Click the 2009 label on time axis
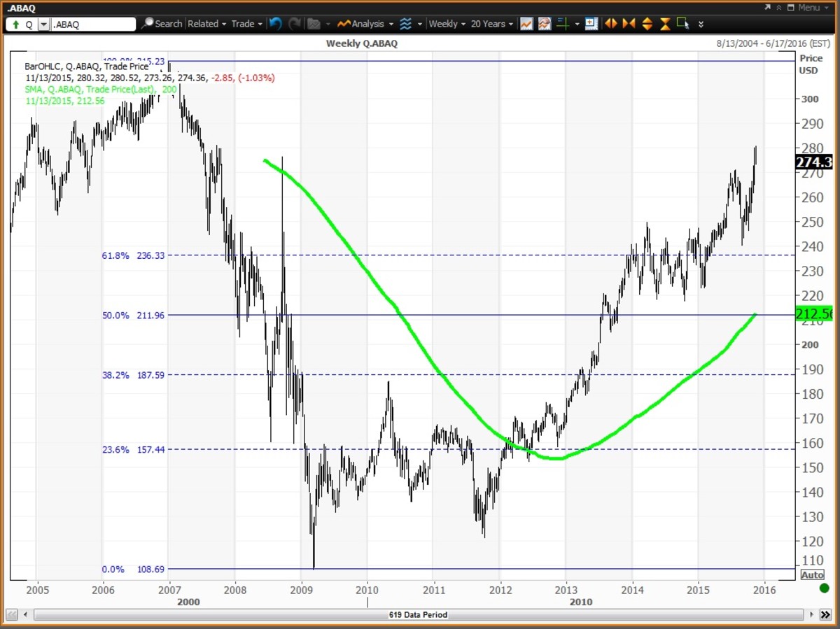Image resolution: width=840 pixels, height=629 pixels. [301, 590]
